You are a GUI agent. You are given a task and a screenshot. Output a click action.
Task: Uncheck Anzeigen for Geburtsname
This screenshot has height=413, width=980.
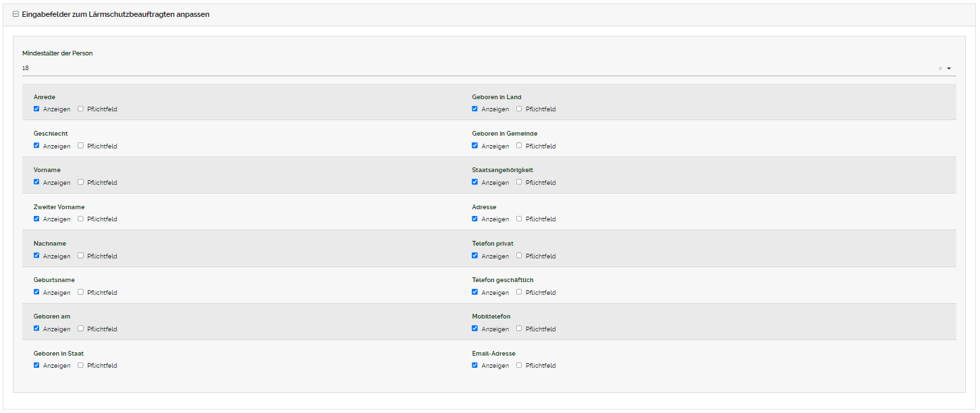pyautogui.click(x=36, y=292)
